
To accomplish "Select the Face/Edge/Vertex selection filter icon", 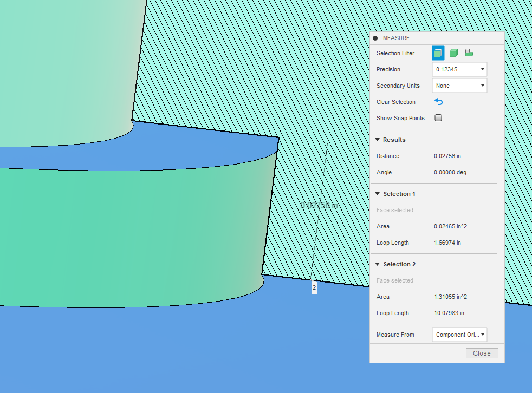I will pyautogui.click(x=438, y=53).
